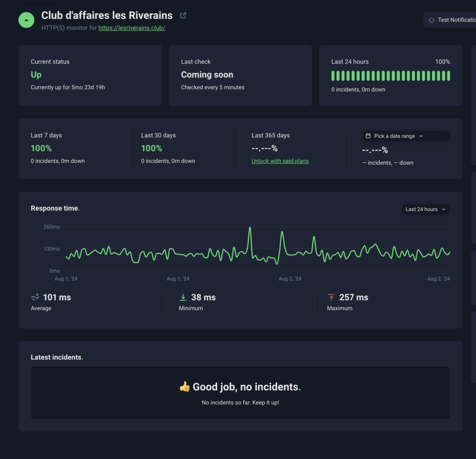
Task: Click the thumbs up emoji in incidents
Action: (185, 387)
